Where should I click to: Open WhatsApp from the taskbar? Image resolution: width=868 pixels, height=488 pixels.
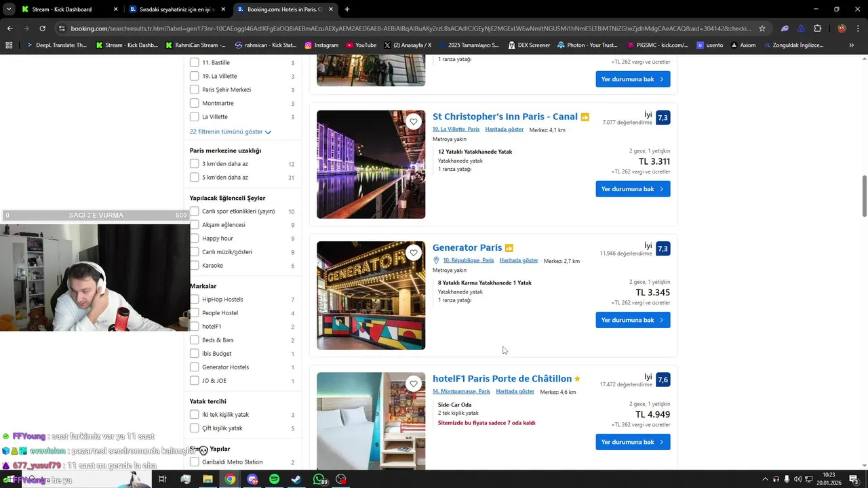(x=319, y=479)
